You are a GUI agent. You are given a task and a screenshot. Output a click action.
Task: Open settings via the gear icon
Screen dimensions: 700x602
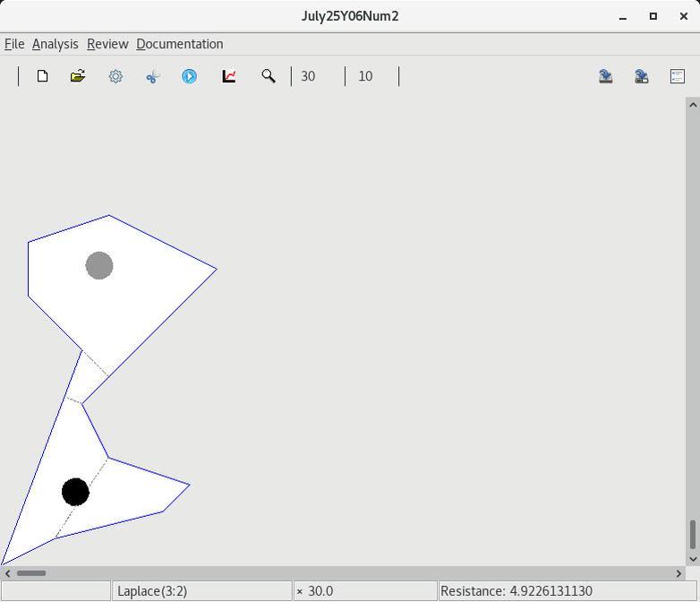[115, 76]
